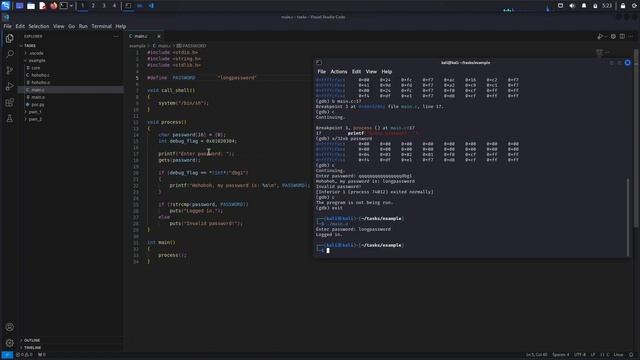Switch to workspace 4
This screenshot has width=640, height=360.
pos(114,6)
